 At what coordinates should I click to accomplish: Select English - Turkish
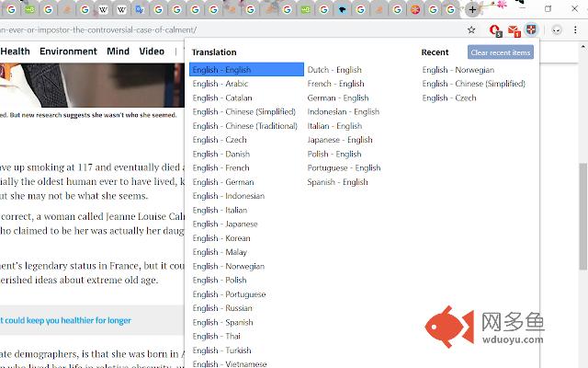click(x=222, y=351)
